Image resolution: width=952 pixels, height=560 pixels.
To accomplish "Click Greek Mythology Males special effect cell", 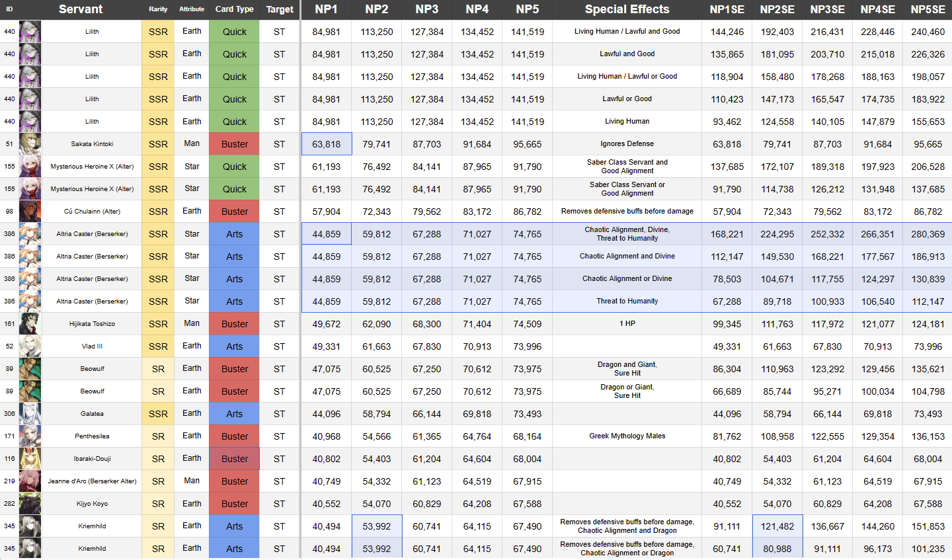I will tap(627, 436).
